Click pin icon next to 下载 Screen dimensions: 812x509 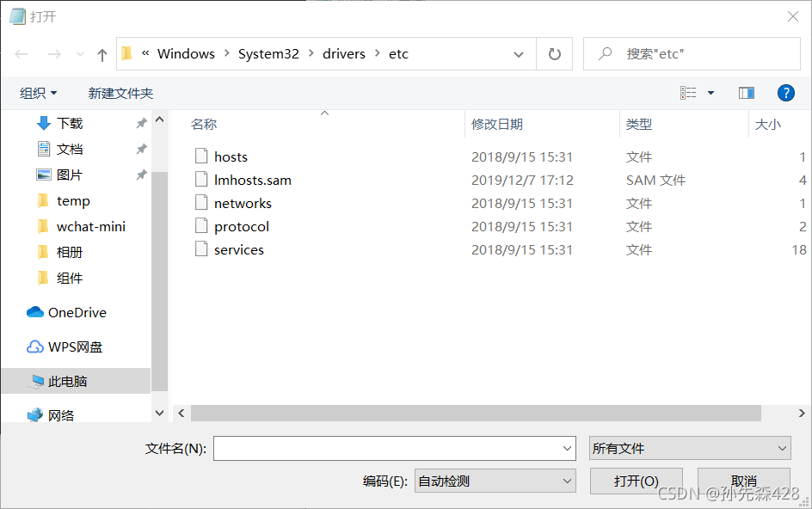tap(141, 123)
